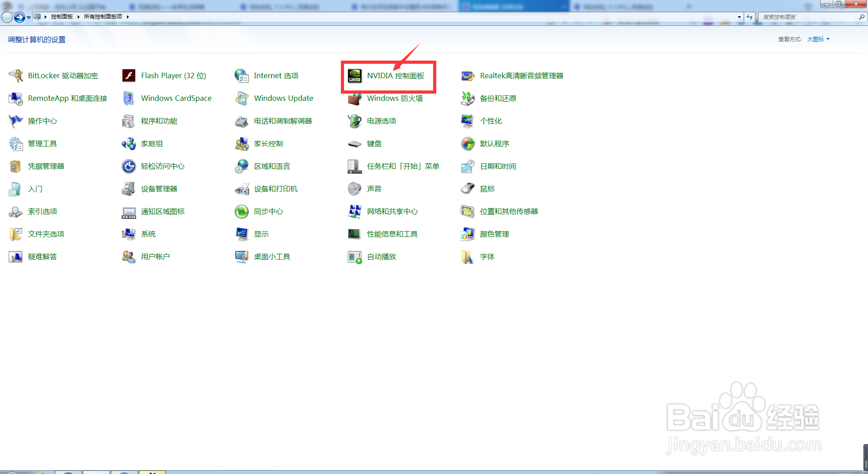Refresh the control panel view

pyautogui.click(x=750, y=17)
